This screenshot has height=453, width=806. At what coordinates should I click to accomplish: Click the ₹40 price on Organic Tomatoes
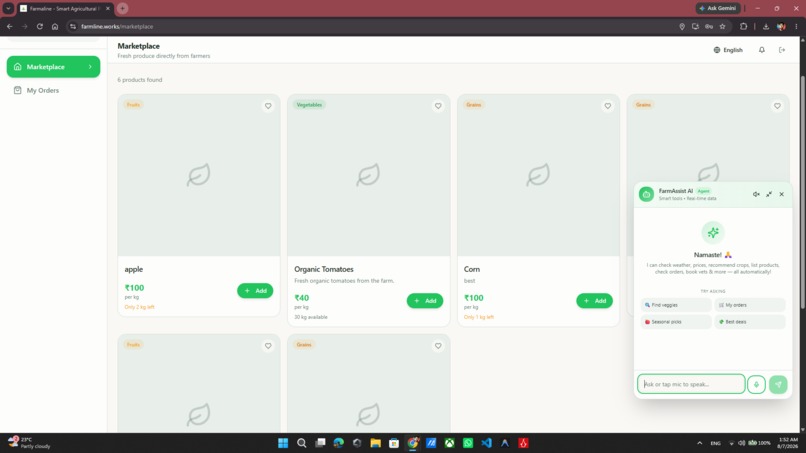click(x=302, y=298)
